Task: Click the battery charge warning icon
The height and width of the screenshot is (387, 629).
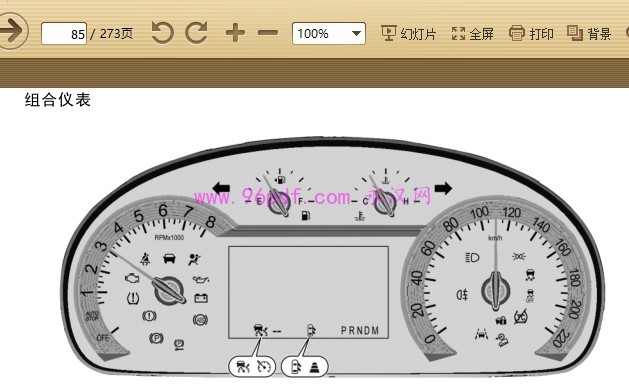Action: 201,298
